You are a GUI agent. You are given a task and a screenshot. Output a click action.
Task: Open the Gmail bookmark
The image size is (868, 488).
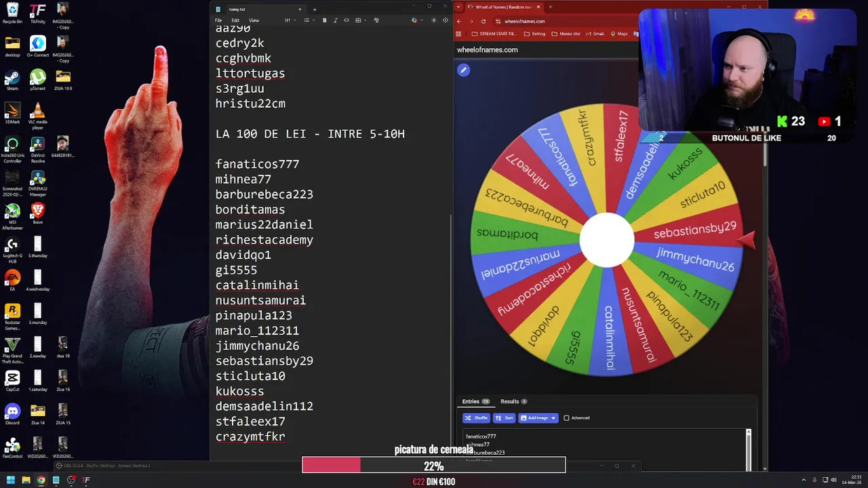595,33
